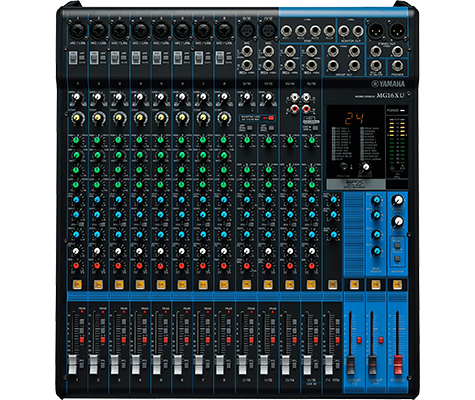Click the channel 1 green HIGH EQ knob

click(76, 140)
